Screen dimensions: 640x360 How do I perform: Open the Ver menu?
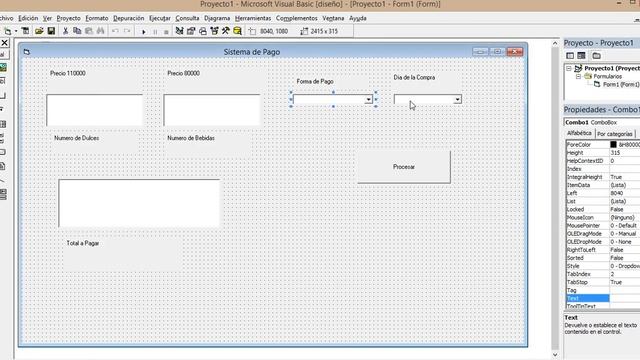pyautogui.click(x=47, y=18)
